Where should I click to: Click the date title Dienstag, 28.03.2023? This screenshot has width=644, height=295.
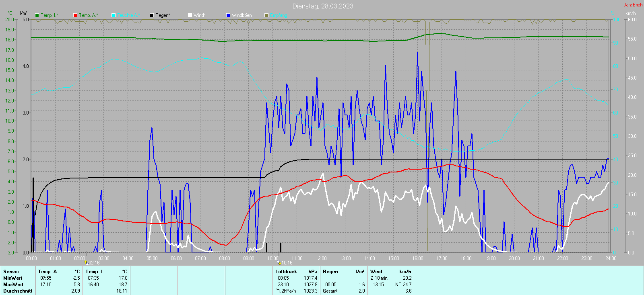323,6
